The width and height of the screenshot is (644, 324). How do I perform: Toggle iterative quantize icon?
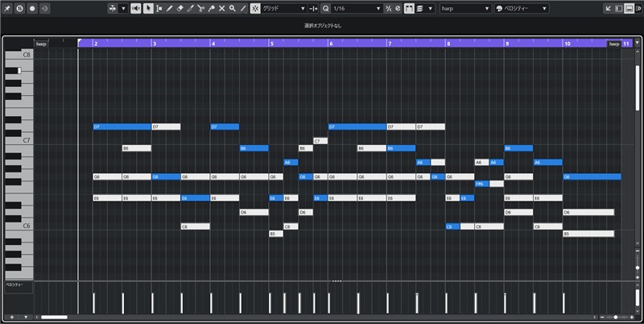388,8
